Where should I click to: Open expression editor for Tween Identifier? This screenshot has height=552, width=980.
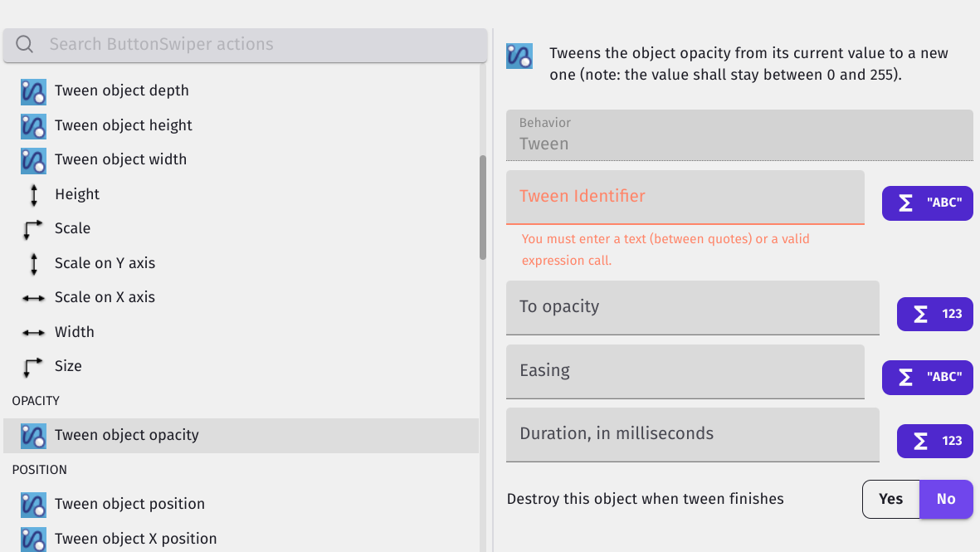click(927, 203)
